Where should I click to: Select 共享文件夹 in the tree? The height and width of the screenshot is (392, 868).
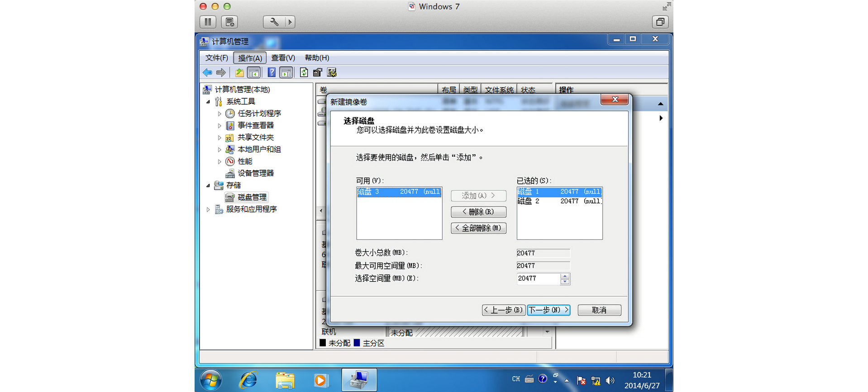coord(256,138)
